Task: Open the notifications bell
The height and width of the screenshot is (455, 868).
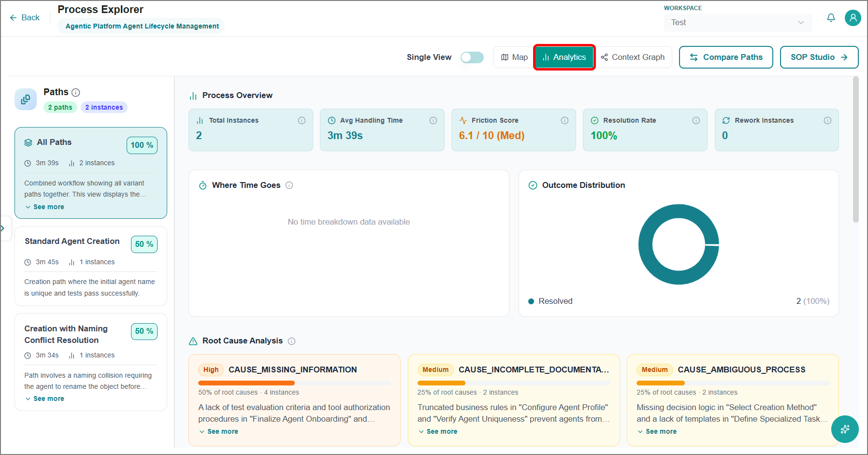Action: [x=831, y=18]
